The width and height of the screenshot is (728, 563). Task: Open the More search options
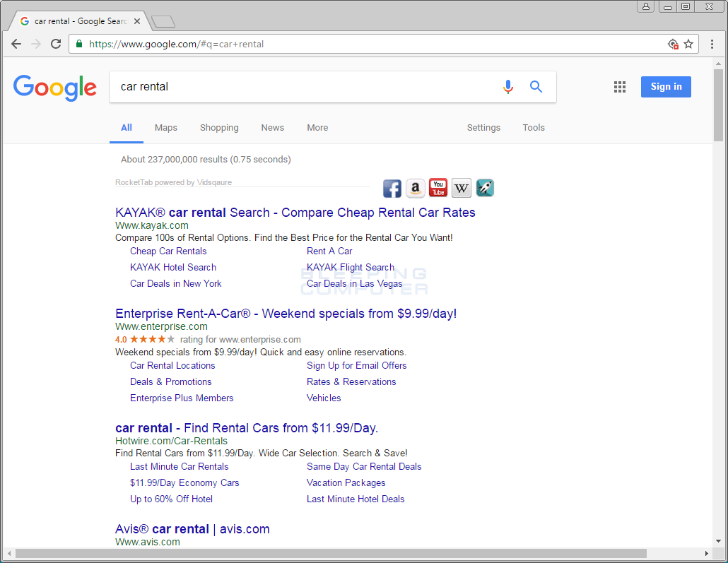317,128
